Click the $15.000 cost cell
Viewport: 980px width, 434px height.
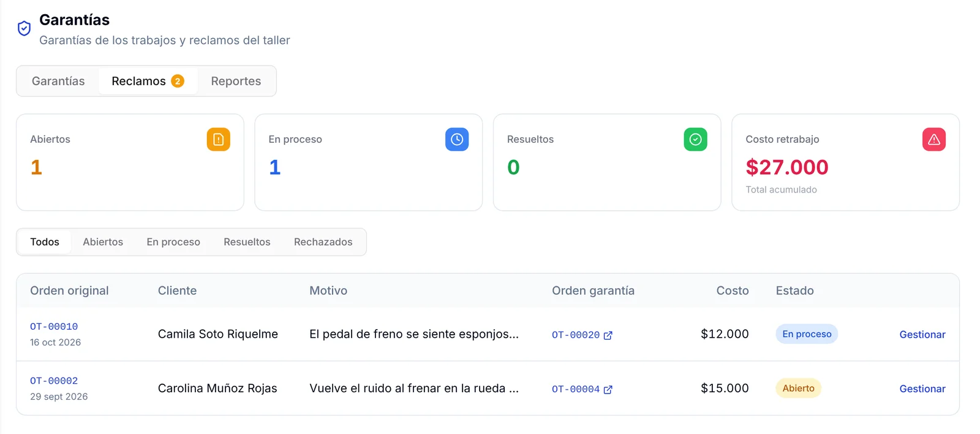pyautogui.click(x=725, y=388)
